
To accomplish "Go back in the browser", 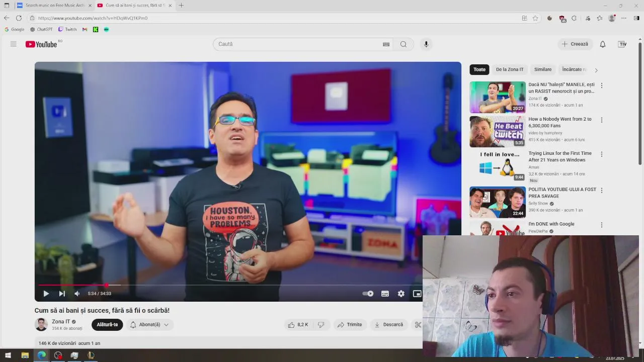I will pos(7,18).
